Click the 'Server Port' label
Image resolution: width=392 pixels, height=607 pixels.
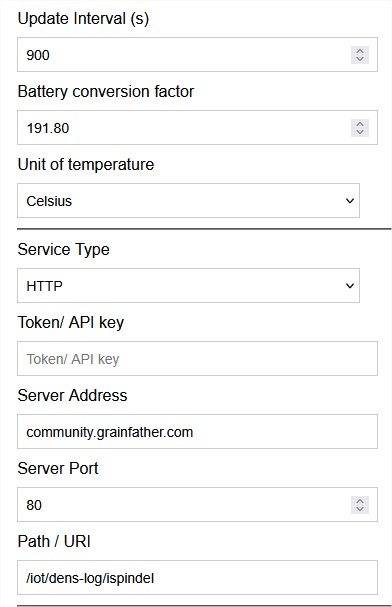58,468
